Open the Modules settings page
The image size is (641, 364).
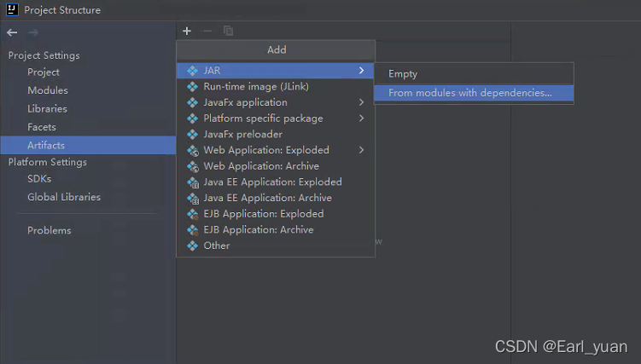click(x=47, y=90)
